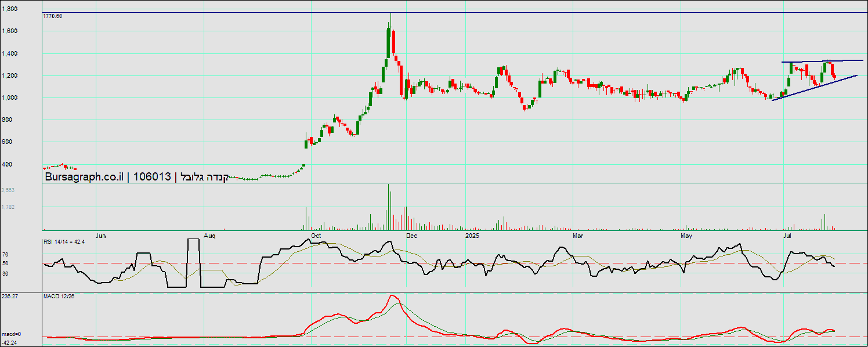Click the Jun date axis label

tap(101, 236)
